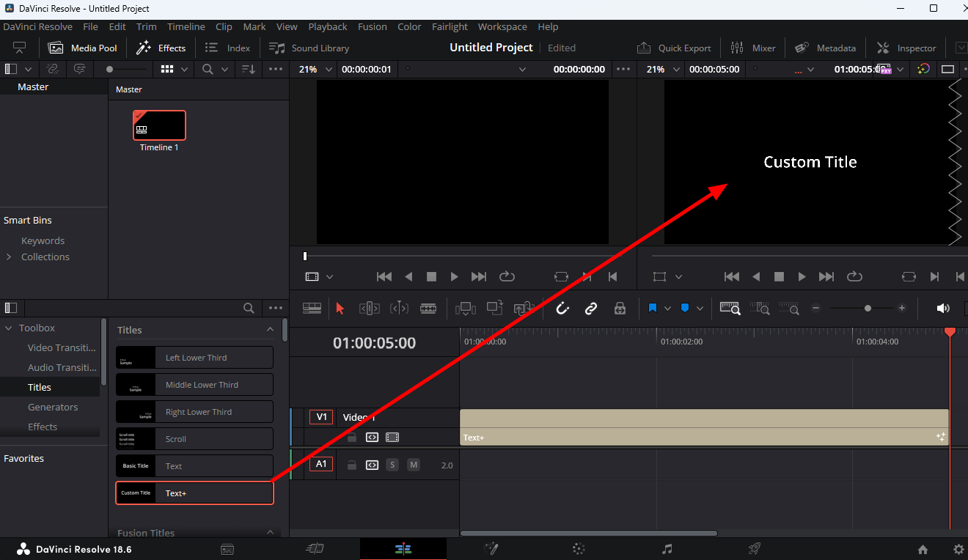Choose Blade Edit Mode tool
The width and height of the screenshot is (968, 560).
coord(428,309)
